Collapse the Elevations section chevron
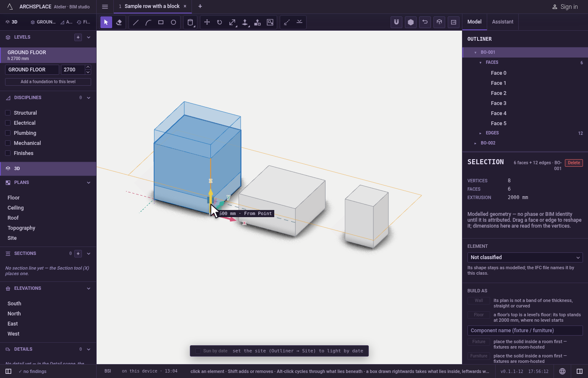This screenshot has width=588, height=378. point(89,289)
